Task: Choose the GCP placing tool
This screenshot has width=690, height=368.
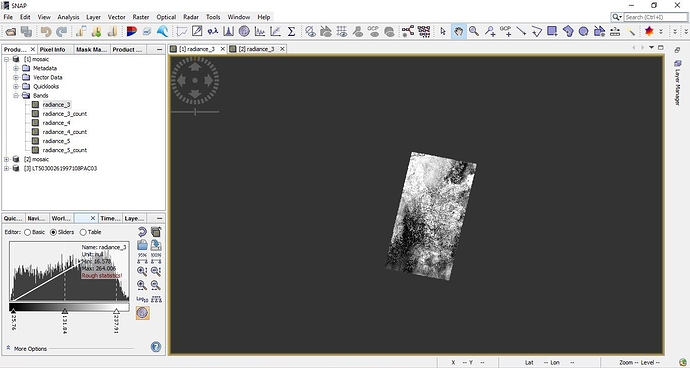Action: 505,31
